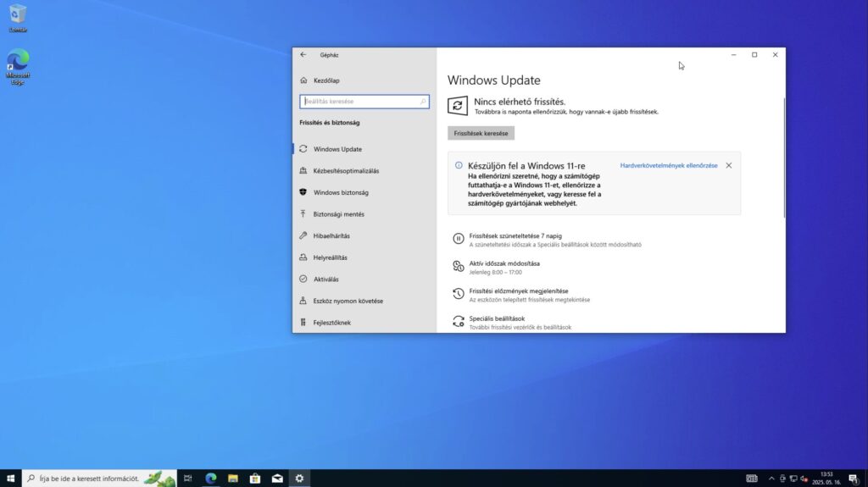Click the back arrow in Settings window
This screenshot has width=868, height=487.
[x=303, y=55]
